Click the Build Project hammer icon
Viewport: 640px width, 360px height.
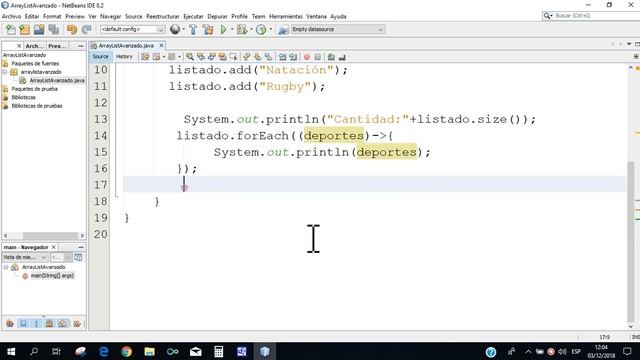coord(193,29)
